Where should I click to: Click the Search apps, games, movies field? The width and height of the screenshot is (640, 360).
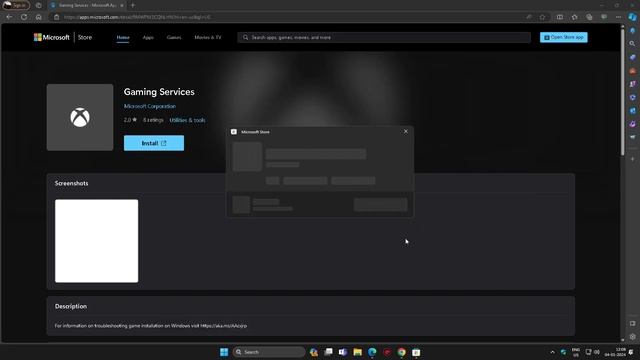(384, 37)
